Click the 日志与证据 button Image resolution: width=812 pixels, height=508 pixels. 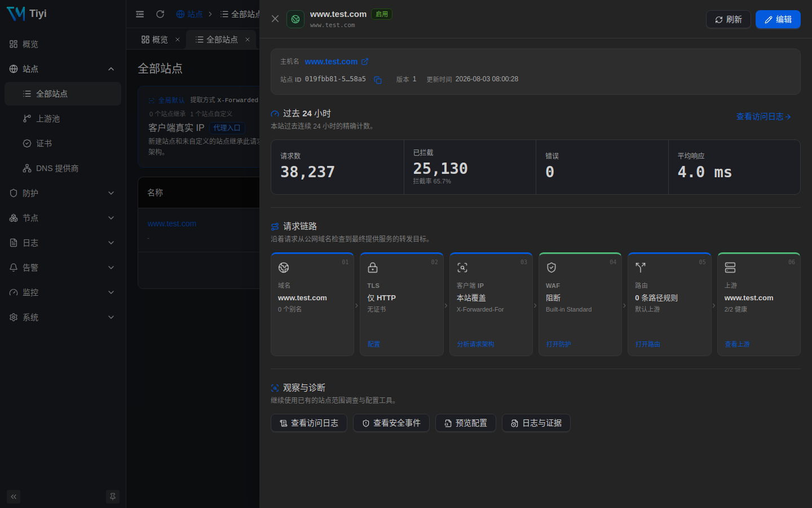coord(536,423)
